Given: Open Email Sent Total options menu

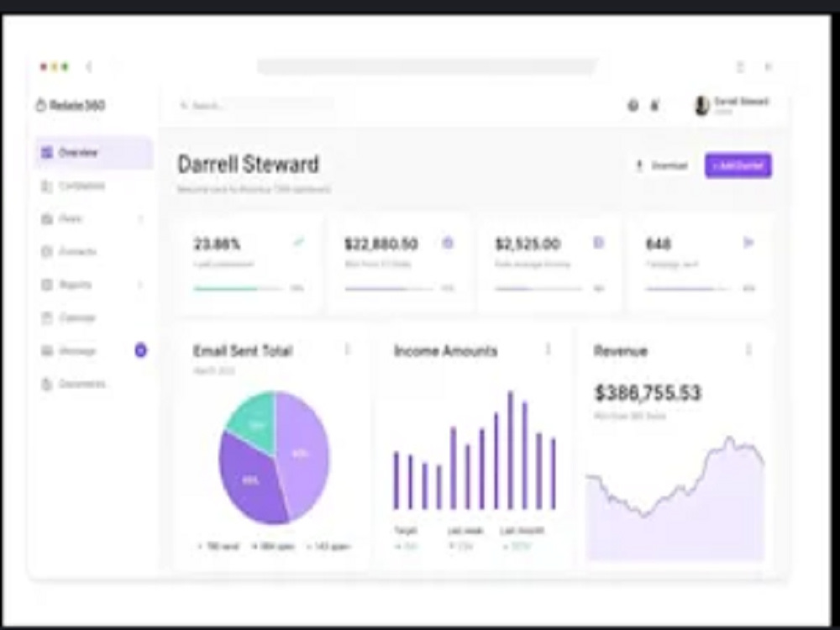Looking at the screenshot, I should pos(347,349).
